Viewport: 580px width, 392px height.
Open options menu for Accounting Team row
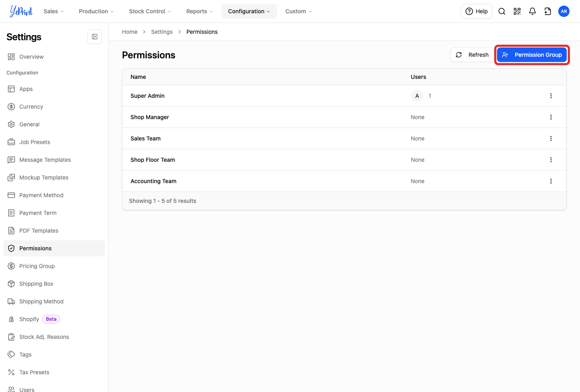click(551, 181)
